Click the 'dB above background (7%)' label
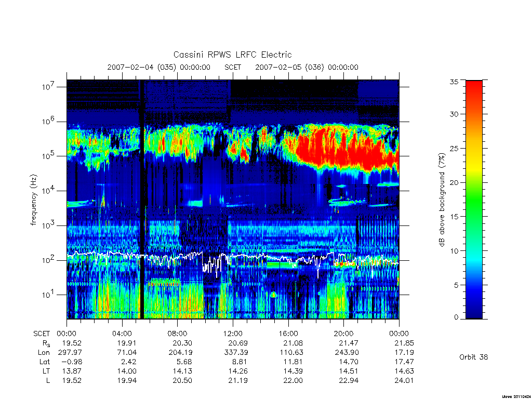 coord(442,200)
